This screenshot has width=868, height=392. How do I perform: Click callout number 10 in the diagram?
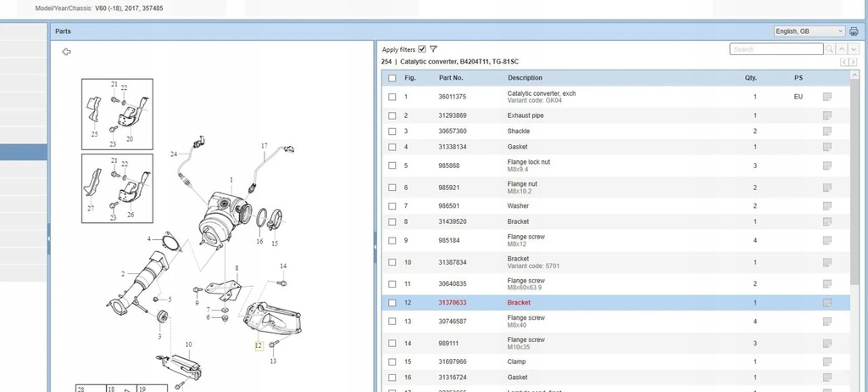pyautogui.click(x=188, y=344)
